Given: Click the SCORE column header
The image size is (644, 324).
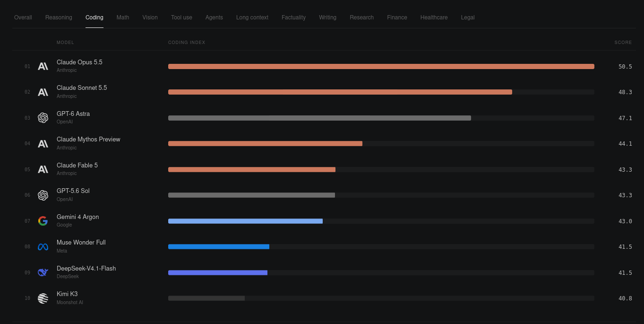Looking at the screenshot, I should [623, 43].
